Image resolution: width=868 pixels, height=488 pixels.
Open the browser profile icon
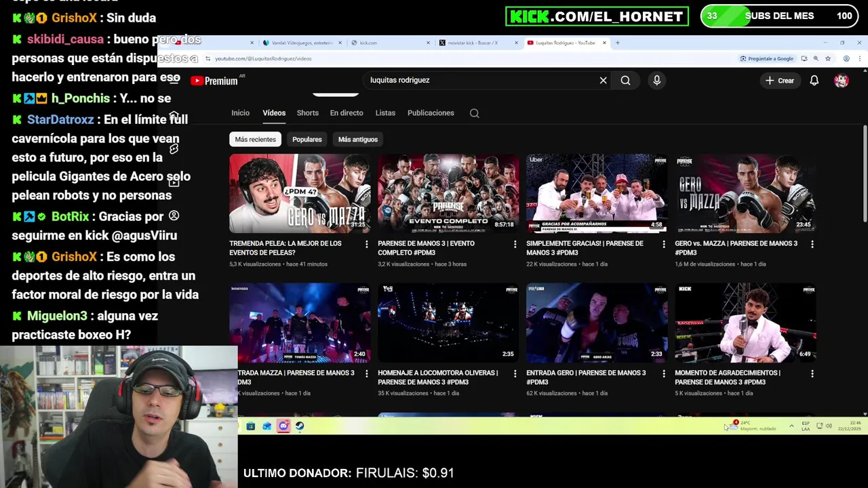tap(846, 59)
